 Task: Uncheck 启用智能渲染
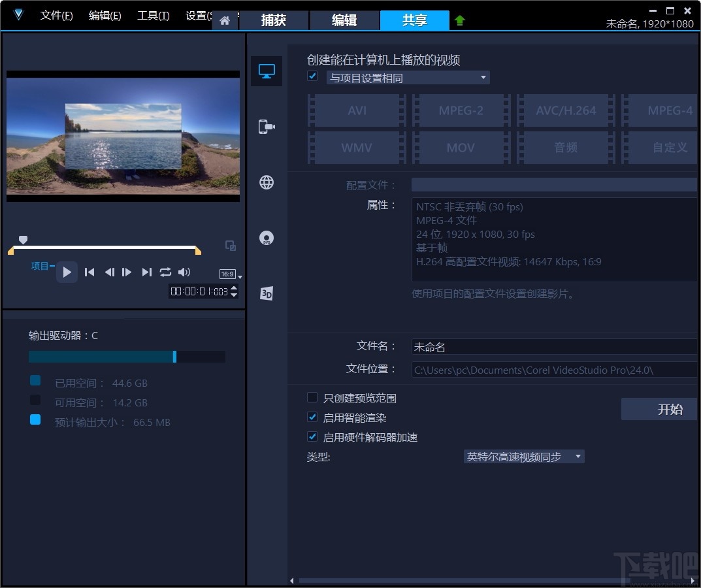click(312, 417)
